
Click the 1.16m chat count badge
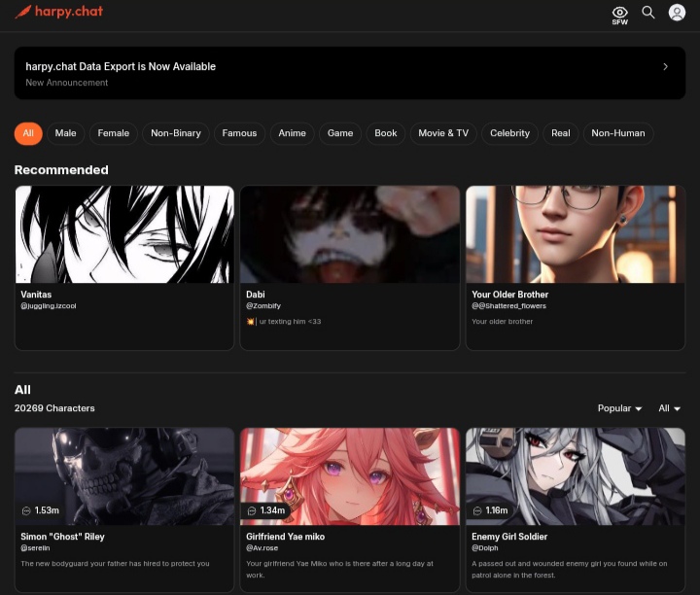coord(492,510)
